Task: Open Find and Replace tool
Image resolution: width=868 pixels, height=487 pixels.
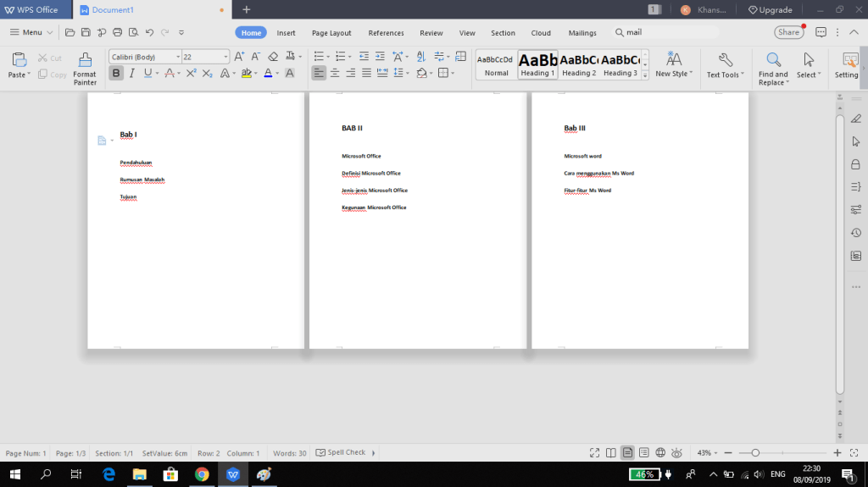Action: (773, 68)
